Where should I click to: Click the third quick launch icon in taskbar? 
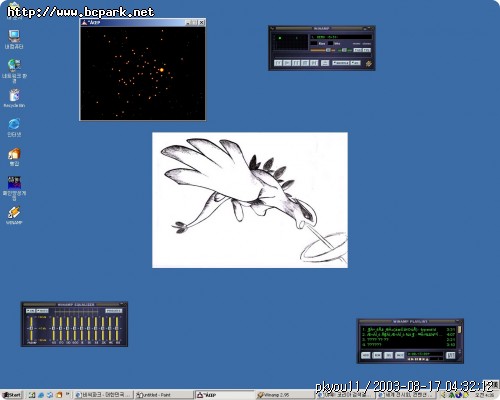pyautogui.click(x=50, y=395)
